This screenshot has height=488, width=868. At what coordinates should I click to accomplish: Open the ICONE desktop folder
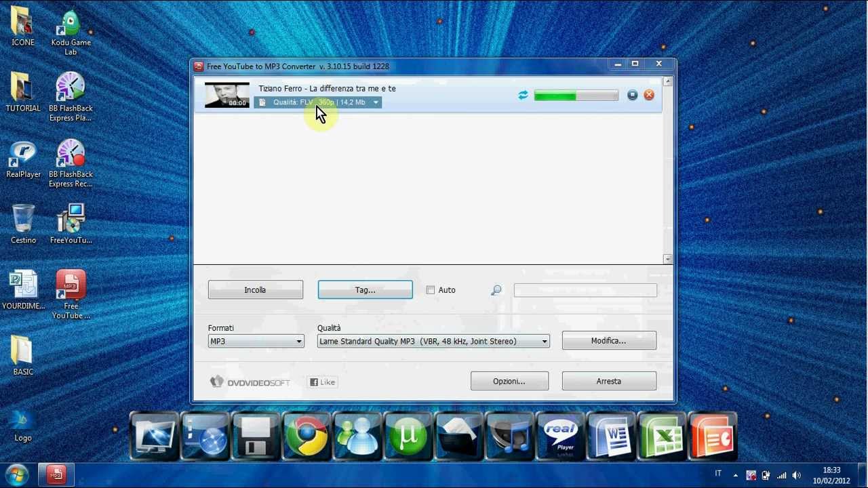pyautogui.click(x=23, y=26)
